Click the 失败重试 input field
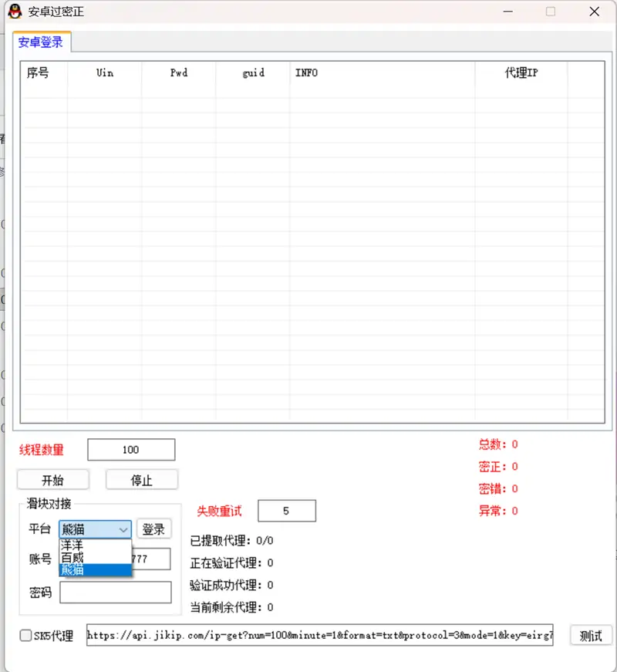 point(286,511)
